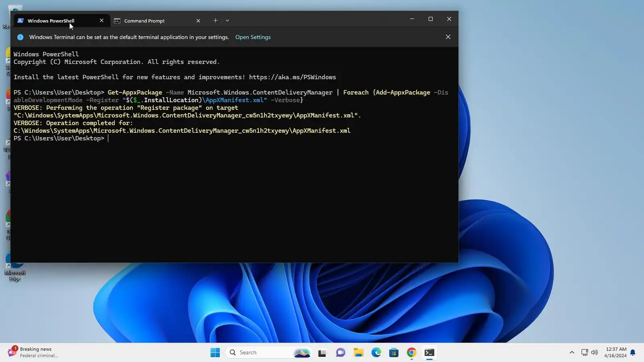Image resolution: width=644 pixels, height=362 pixels.
Task: Open the Breaking news widget
Action: [33, 352]
